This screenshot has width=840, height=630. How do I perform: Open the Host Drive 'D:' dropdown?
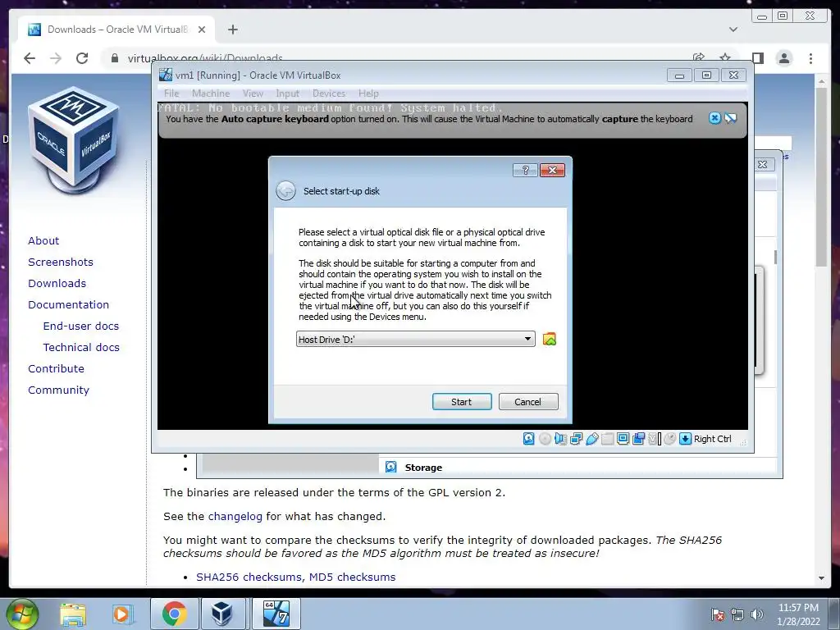[x=416, y=339]
